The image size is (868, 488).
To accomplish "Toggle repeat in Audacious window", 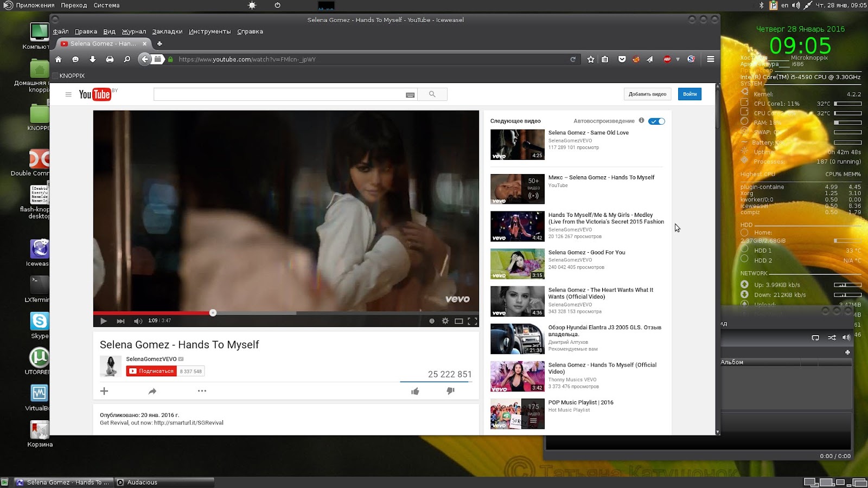I will (x=815, y=337).
